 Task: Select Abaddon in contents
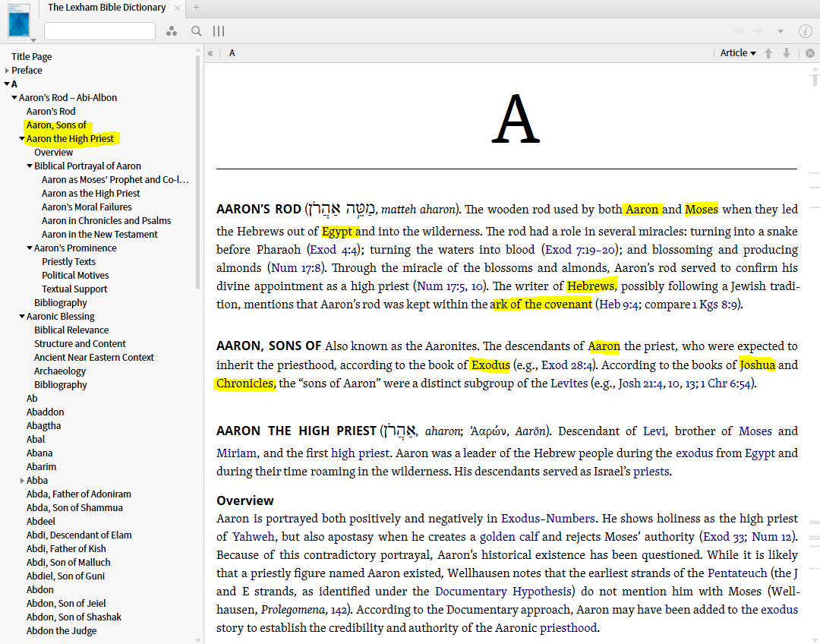tap(45, 412)
